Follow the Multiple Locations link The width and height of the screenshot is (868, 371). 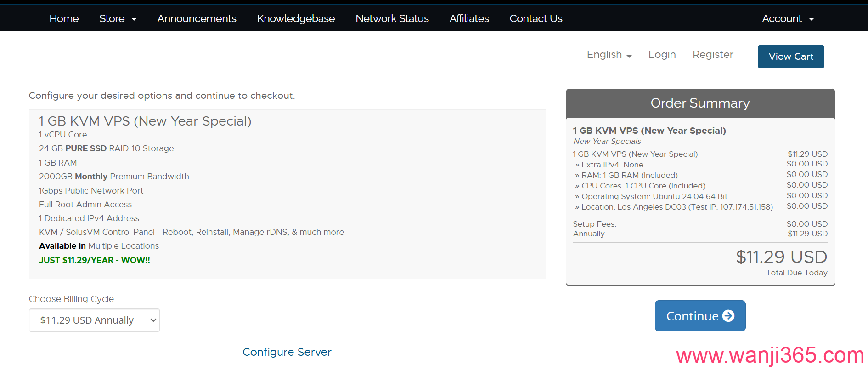click(124, 246)
